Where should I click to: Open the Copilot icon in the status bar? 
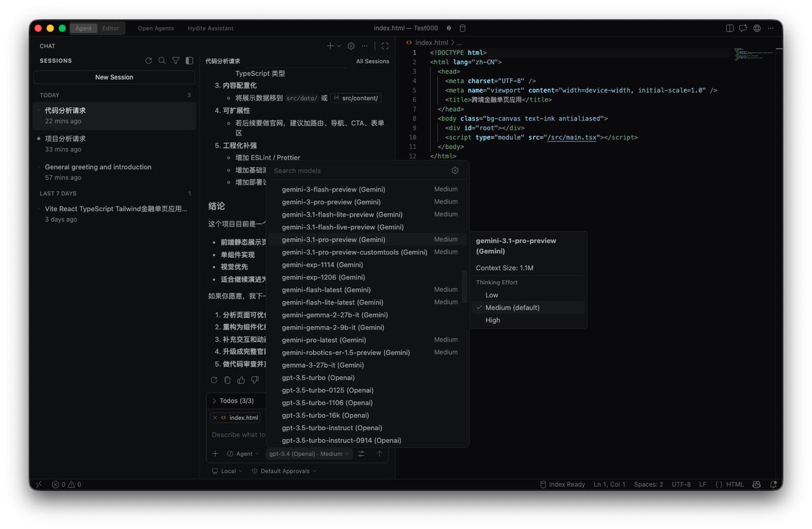756,484
